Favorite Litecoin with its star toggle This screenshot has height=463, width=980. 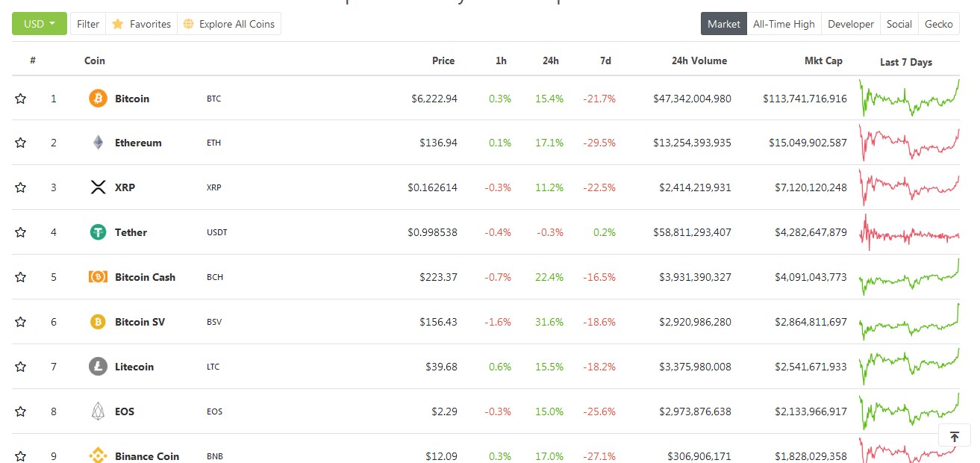tap(21, 367)
